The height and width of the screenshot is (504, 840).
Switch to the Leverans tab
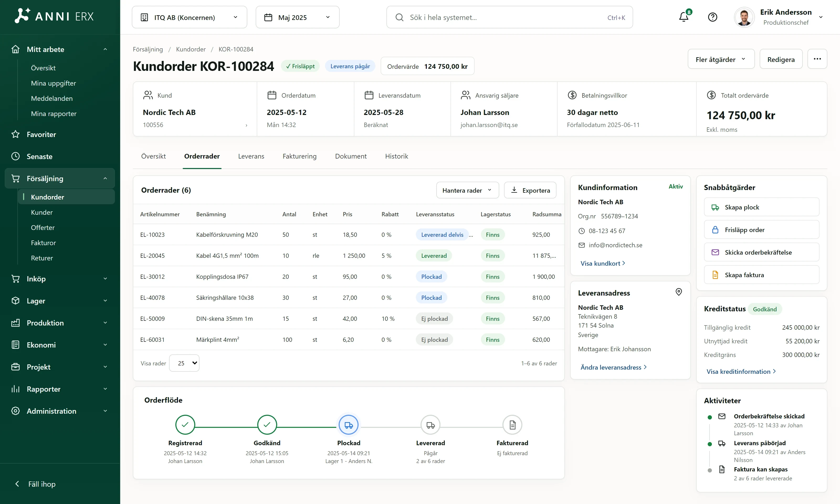tap(251, 156)
